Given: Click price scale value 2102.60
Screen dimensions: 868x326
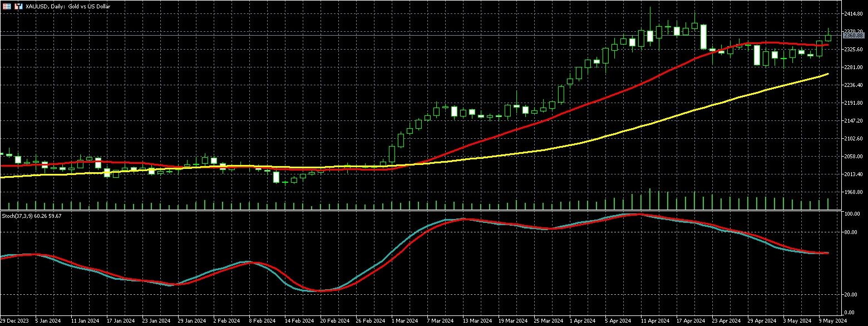Looking at the screenshot, I should coord(853,139).
